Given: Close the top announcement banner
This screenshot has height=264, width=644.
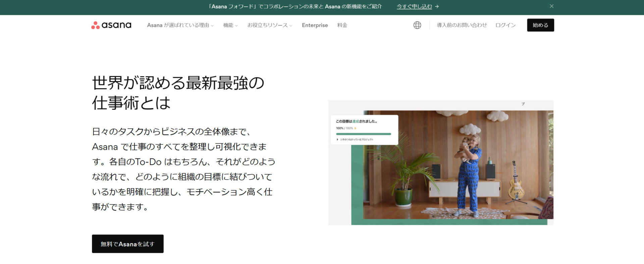Looking at the screenshot, I should [551, 6].
